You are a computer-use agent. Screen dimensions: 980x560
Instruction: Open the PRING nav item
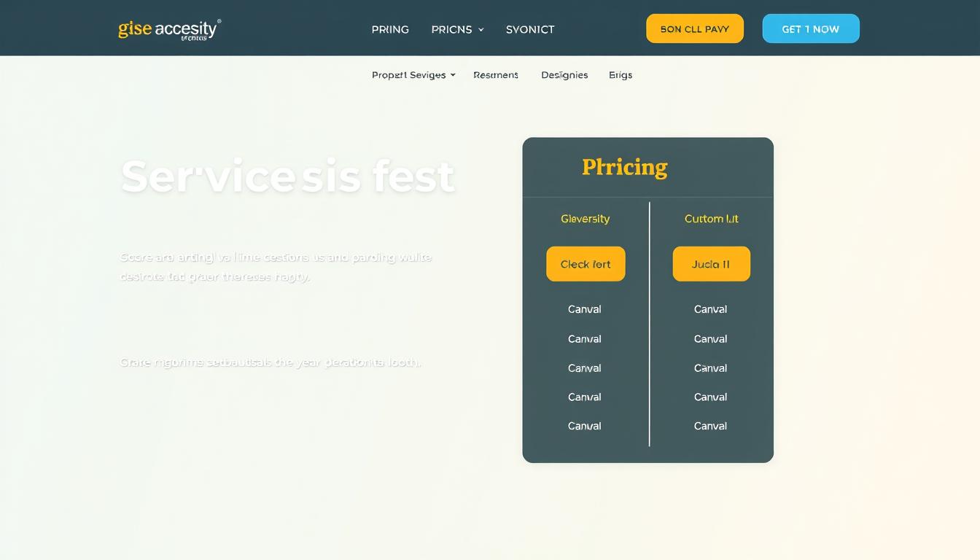(390, 29)
